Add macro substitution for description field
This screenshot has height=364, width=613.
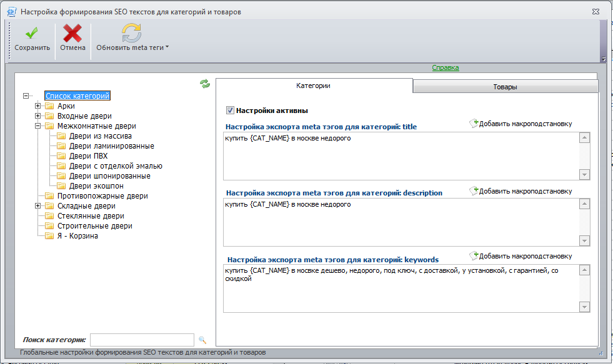pyautogui.click(x=521, y=191)
